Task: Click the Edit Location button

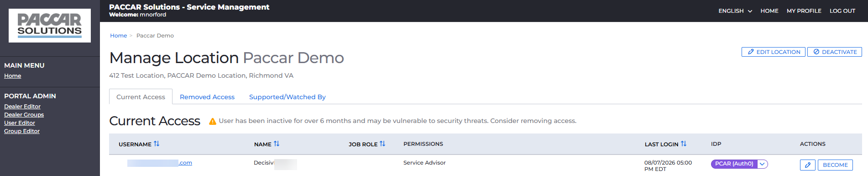Action: [x=774, y=52]
